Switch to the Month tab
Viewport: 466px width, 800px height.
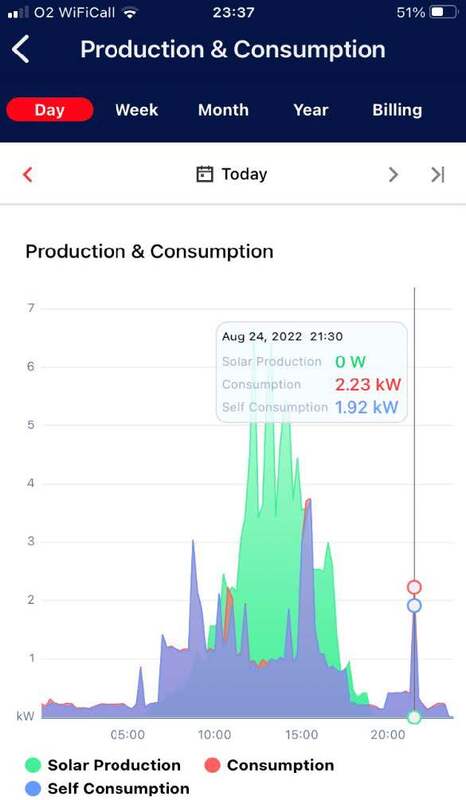click(x=223, y=110)
